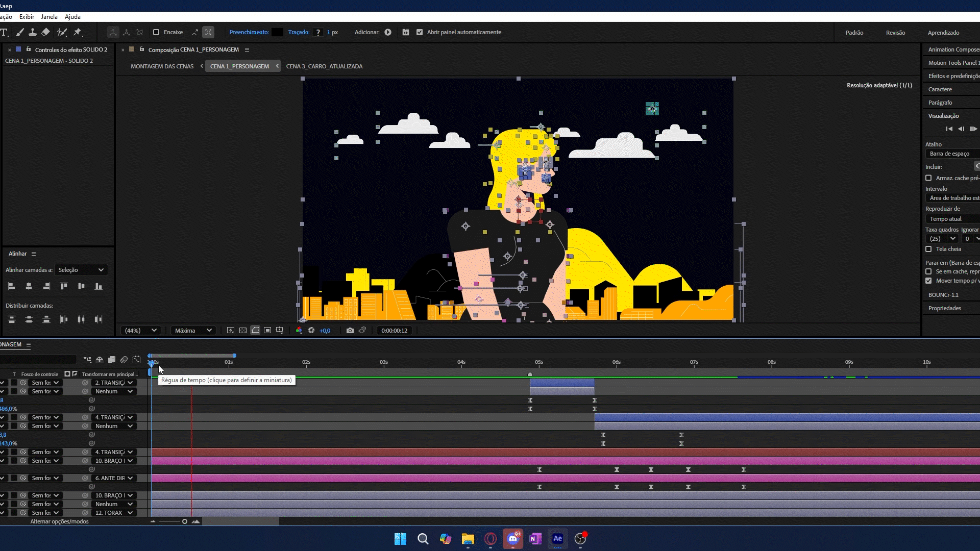Enable the Tela cheia checkbox
The height and width of the screenshot is (551, 980).
(x=928, y=249)
